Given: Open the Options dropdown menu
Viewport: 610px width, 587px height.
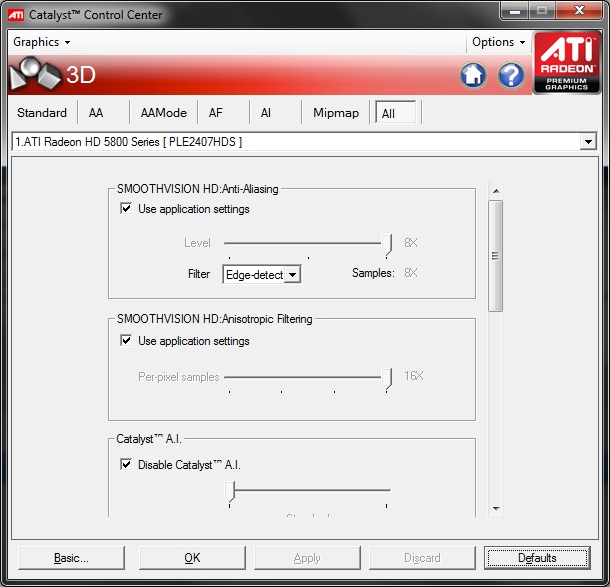Looking at the screenshot, I should click(x=498, y=42).
